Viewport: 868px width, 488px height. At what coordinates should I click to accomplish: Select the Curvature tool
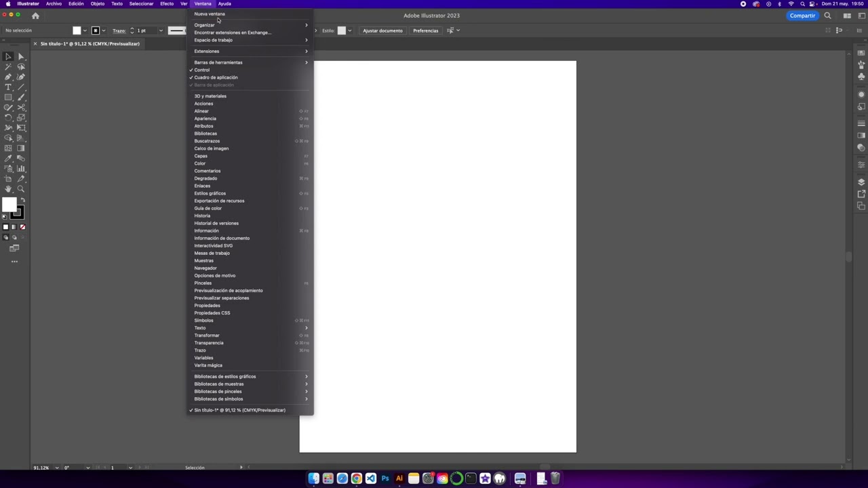21,77
